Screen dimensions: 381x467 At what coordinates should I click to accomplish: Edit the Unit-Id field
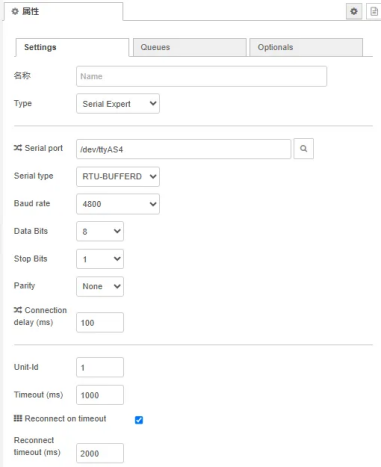(100, 367)
